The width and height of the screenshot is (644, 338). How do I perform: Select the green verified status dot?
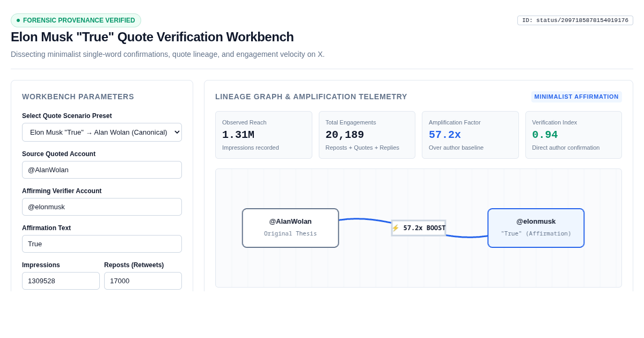[x=18, y=20]
